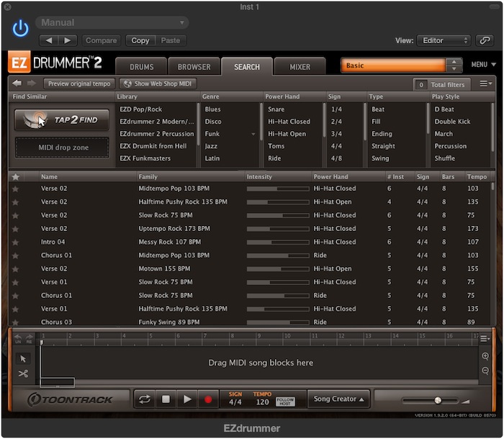Favorite star for Funky Swing 89 BPM row
This screenshot has height=439, width=504.
click(15, 322)
